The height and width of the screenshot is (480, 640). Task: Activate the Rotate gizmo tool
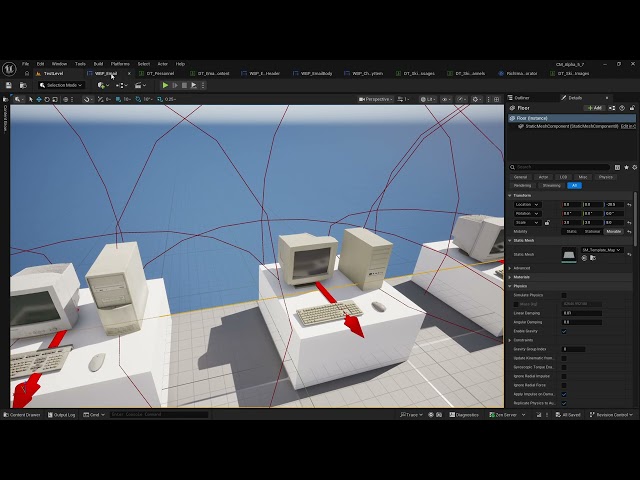pos(47,99)
